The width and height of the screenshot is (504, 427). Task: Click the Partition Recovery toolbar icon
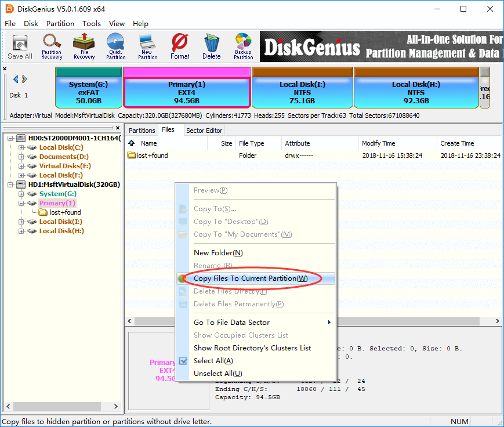[52, 46]
